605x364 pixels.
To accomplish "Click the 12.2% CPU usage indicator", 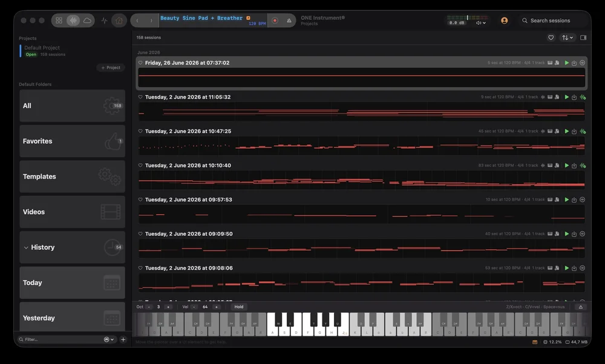I will pos(552,342).
